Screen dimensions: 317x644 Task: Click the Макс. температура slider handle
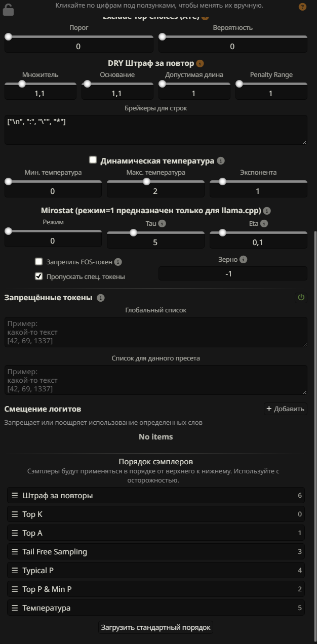(x=146, y=181)
